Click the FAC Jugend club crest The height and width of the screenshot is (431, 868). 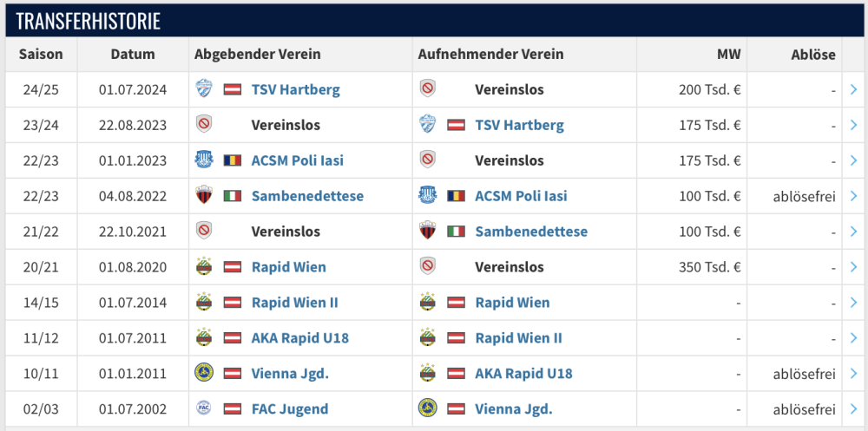(203, 408)
